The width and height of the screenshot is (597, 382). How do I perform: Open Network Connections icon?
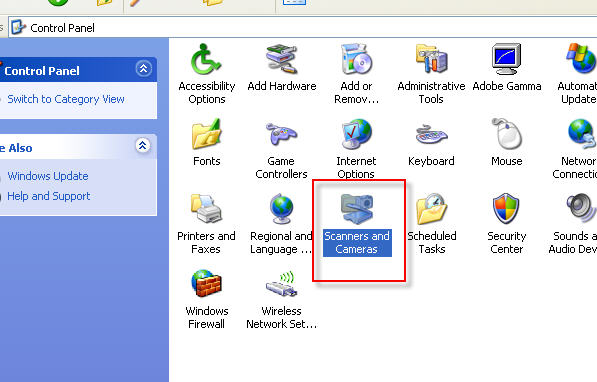(x=581, y=133)
